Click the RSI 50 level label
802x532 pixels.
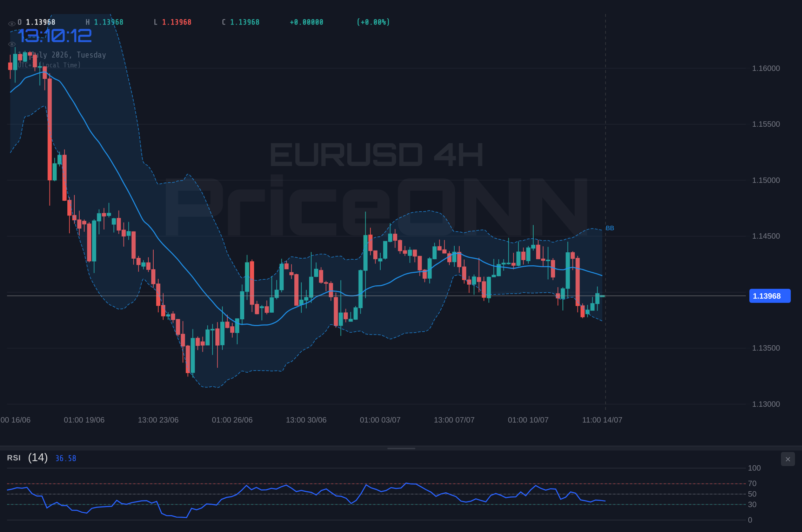752,494
